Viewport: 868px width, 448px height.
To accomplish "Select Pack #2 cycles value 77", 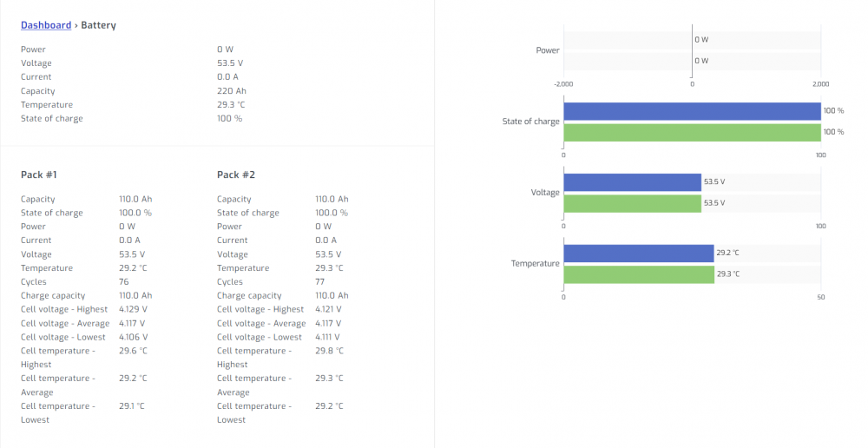I will pos(320,282).
